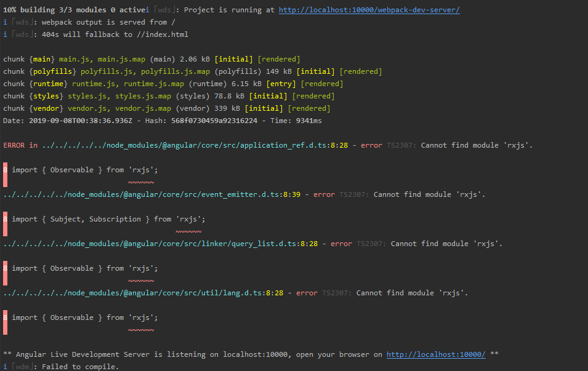Open the webpack-dev-server localhost:10000 link
The width and height of the screenshot is (588, 371).
click(369, 9)
